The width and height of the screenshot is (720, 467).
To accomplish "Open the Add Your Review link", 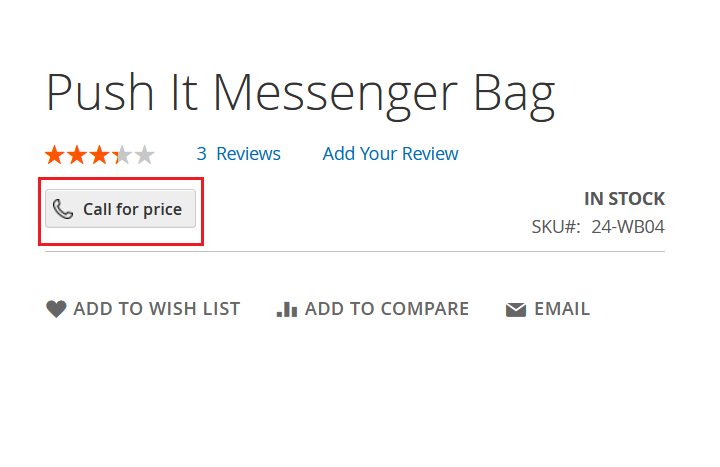I will (x=390, y=154).
